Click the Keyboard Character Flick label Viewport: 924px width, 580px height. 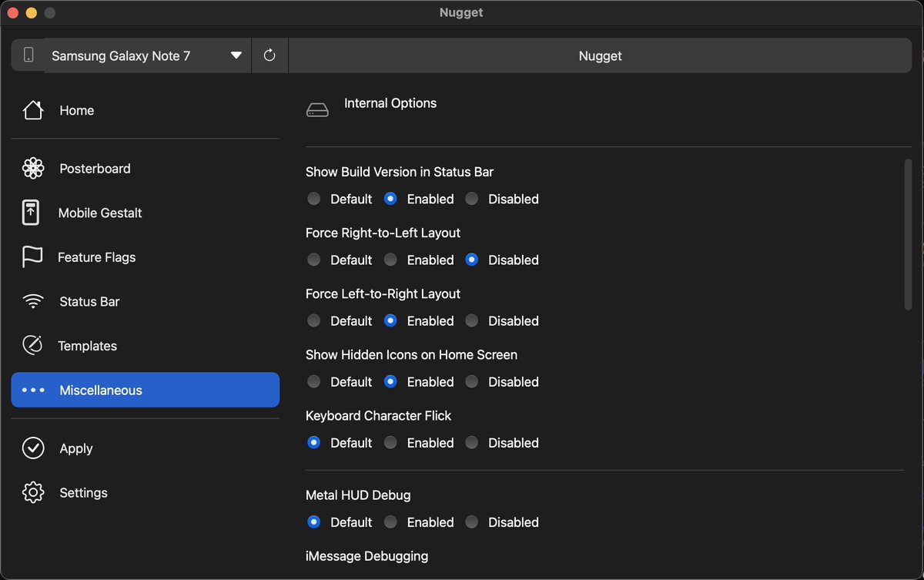(x=378, y=416)
